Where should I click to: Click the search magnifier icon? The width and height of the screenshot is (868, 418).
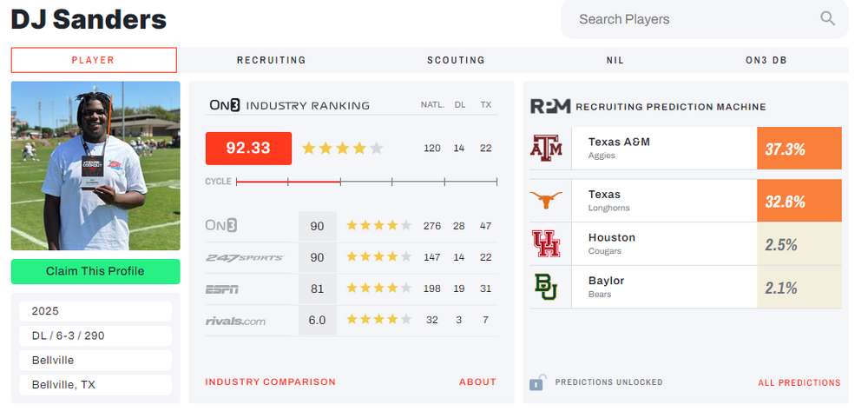click(x=827, y=19)
